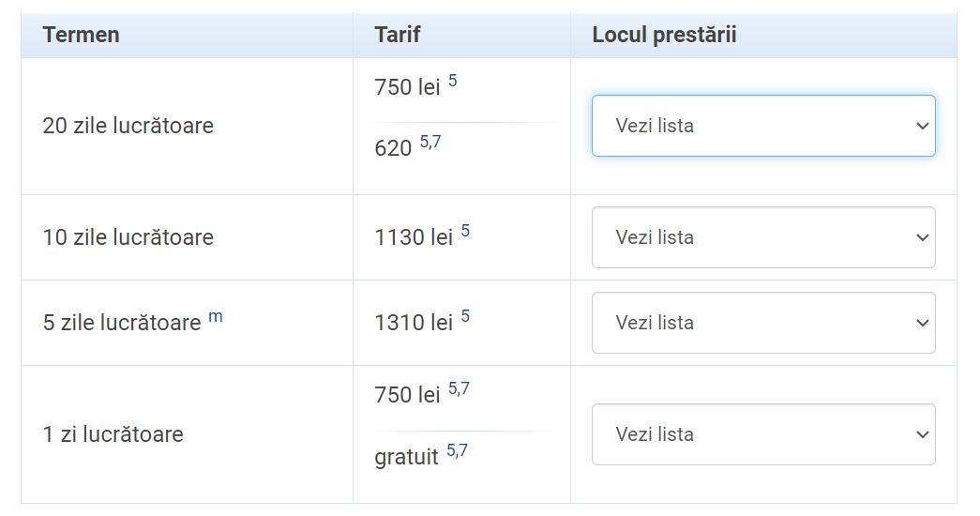Click the Tarif column header
The width and height of the screenshot is (980, 516).
[x=398, y=35]
